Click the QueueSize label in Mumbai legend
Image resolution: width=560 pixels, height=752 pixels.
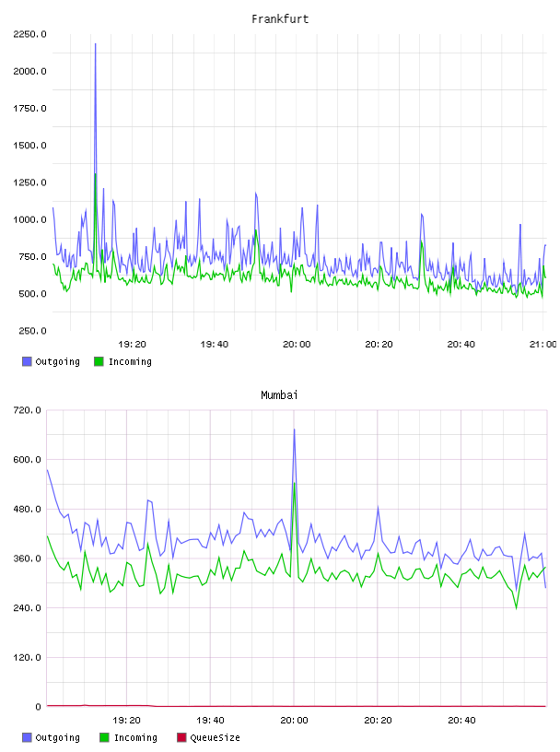coord(215,737)
